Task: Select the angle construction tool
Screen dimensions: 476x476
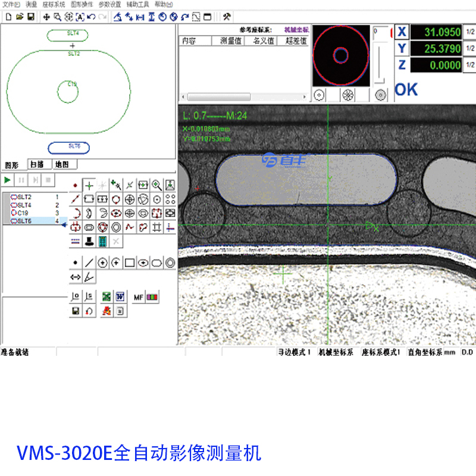Action: click(89, 277)
